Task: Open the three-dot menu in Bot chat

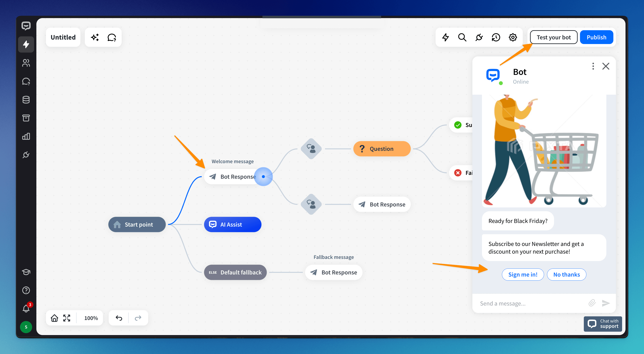Action: (593, 66)
